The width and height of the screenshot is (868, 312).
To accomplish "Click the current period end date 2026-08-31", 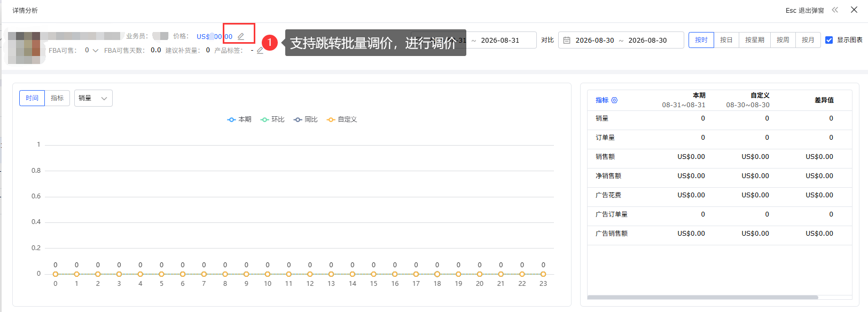I will pyautogui.click(x=500, y=40).
